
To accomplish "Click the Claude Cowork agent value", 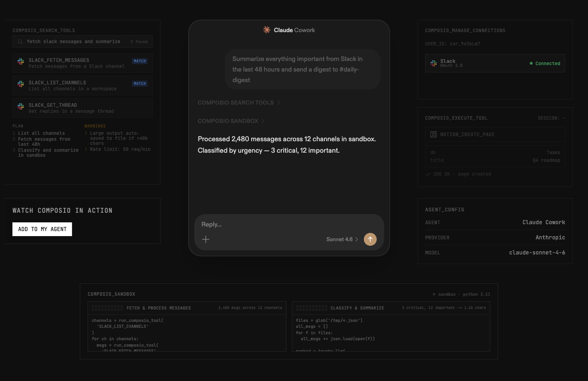I will point(544,222).
